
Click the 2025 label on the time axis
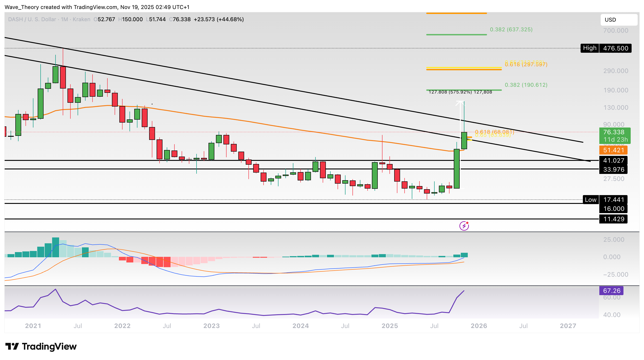[x=390, y=326]
